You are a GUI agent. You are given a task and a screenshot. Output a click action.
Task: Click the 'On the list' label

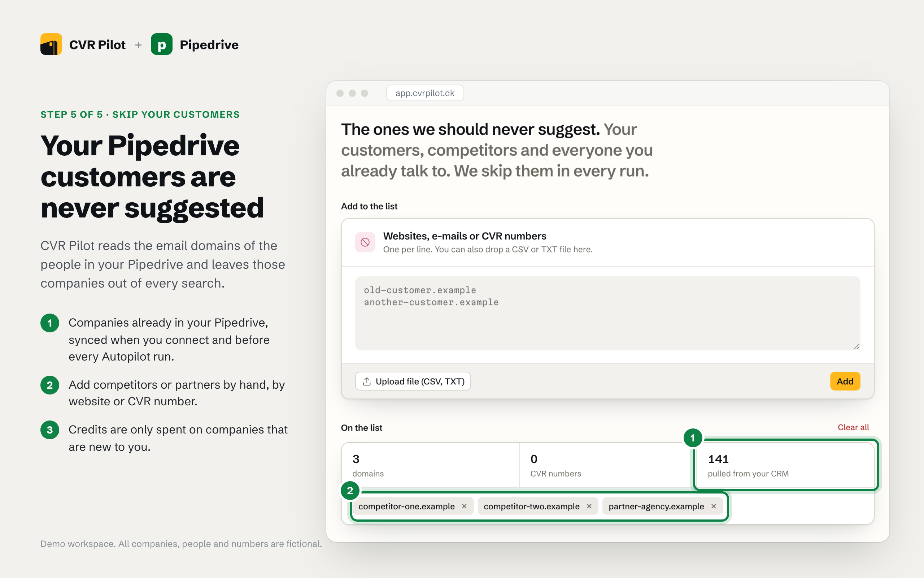[x=362, y=427]
